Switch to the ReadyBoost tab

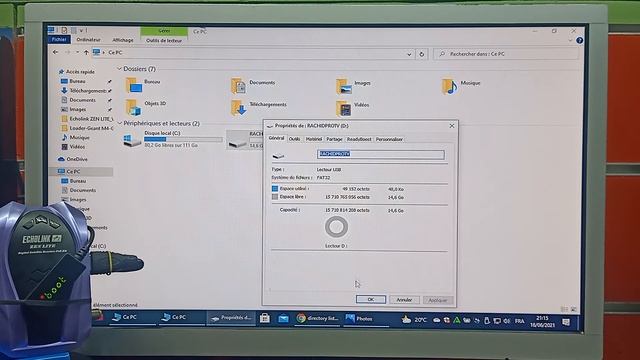[359, 139]
